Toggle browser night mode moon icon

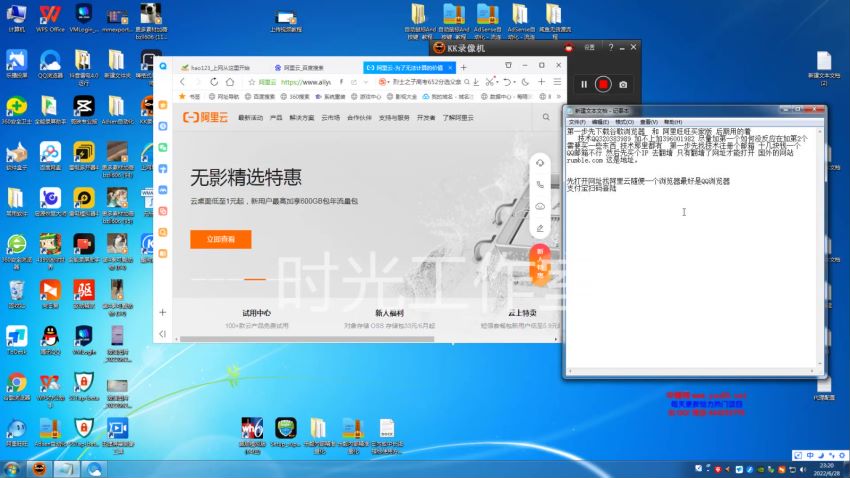[x=525, y=82]
